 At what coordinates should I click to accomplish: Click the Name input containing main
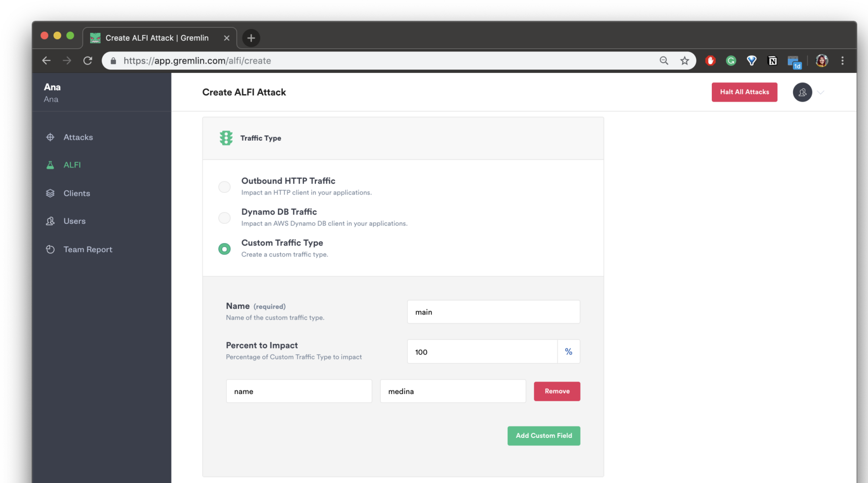493,312
